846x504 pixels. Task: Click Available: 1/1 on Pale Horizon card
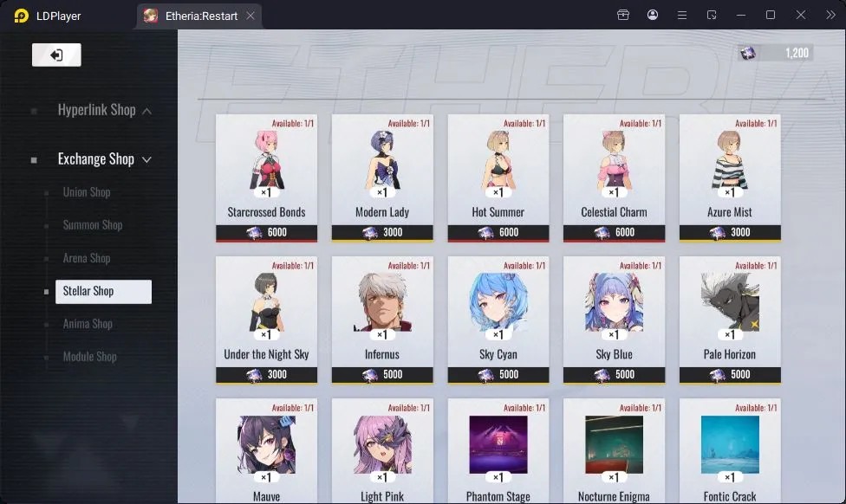click(756, 266)
